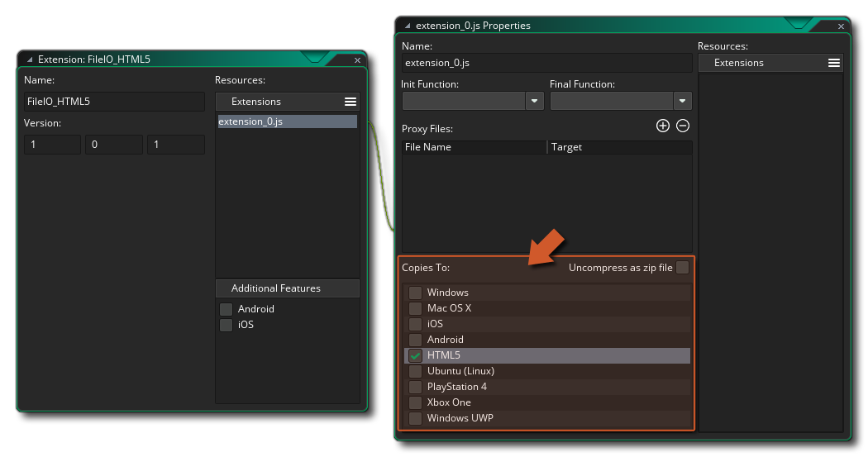This screenshot has width=868, height=457.
Task: Click the extension Name field containing FileIO_HTML5
Action: pyautogui.click(x=114, y=102)
